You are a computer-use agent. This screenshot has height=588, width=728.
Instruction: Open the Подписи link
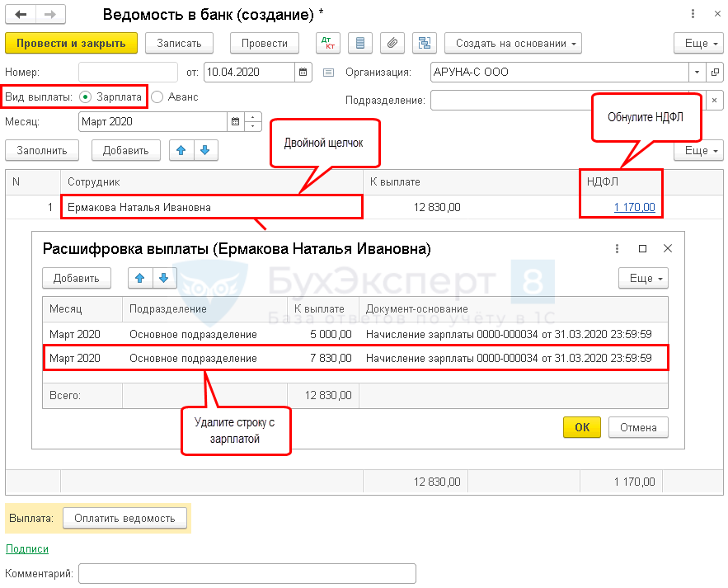(27, 548)
